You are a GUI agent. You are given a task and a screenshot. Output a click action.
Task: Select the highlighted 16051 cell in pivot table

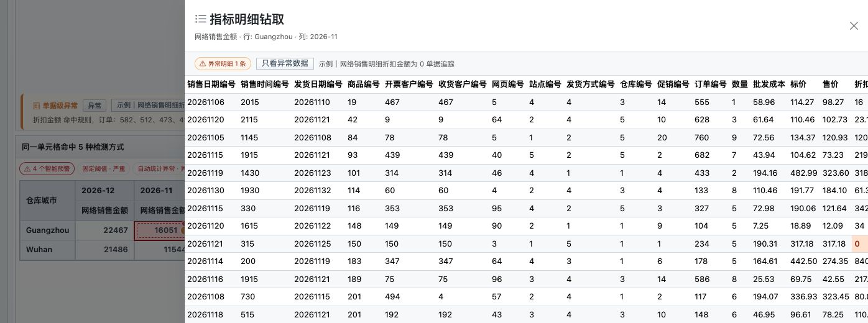(x=161, y=230)
